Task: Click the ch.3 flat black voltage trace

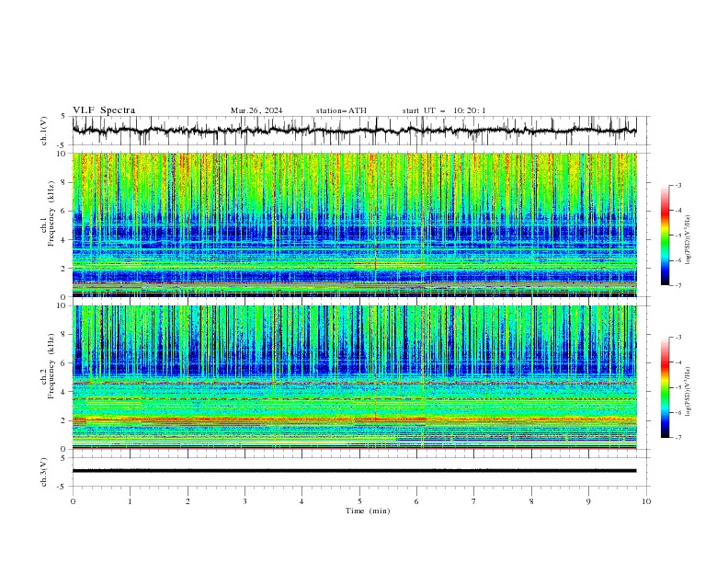Action: (354, 471)
